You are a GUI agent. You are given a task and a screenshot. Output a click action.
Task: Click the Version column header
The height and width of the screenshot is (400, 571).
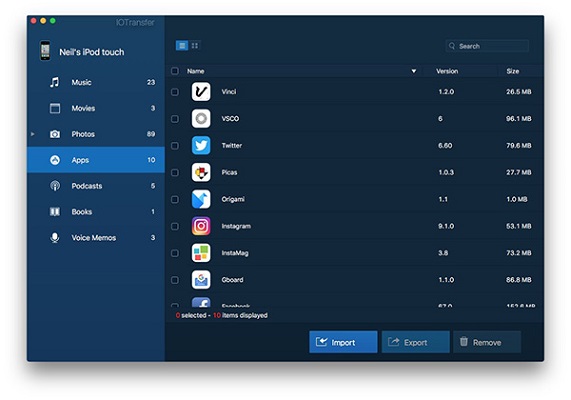point(447,71)
